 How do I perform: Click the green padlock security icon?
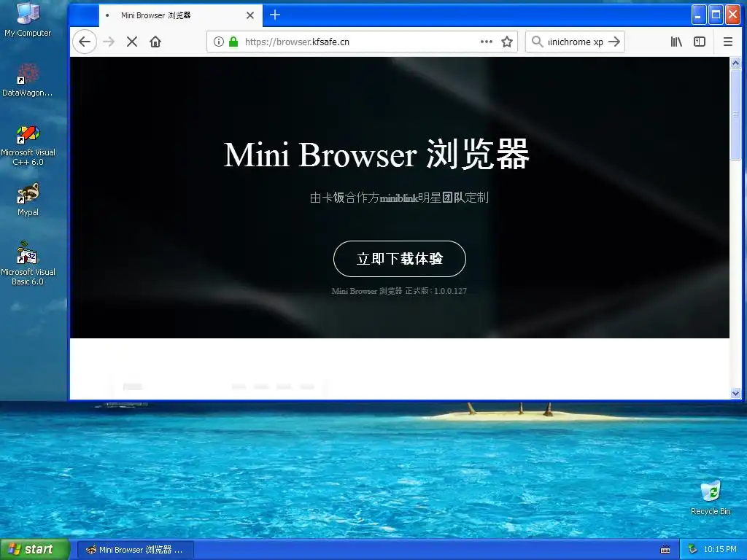233,42
